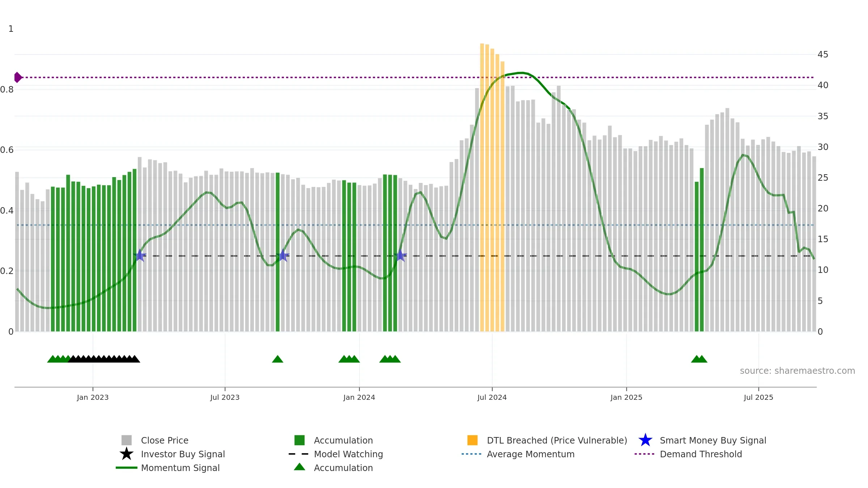Click the Jul 2024 axis label

[492, 398]
